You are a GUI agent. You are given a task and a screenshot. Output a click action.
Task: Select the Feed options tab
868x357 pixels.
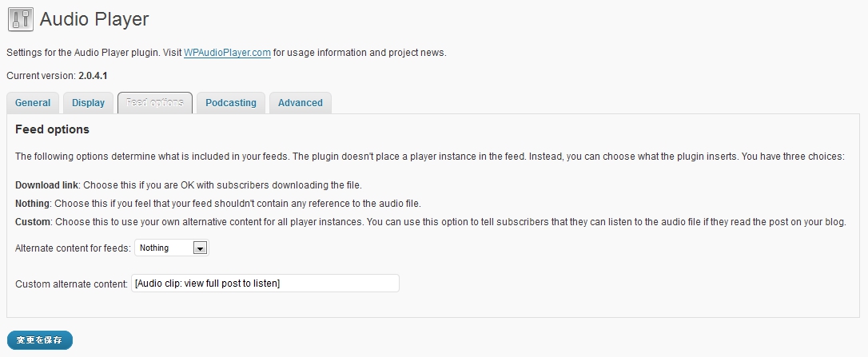click(155, 103)
